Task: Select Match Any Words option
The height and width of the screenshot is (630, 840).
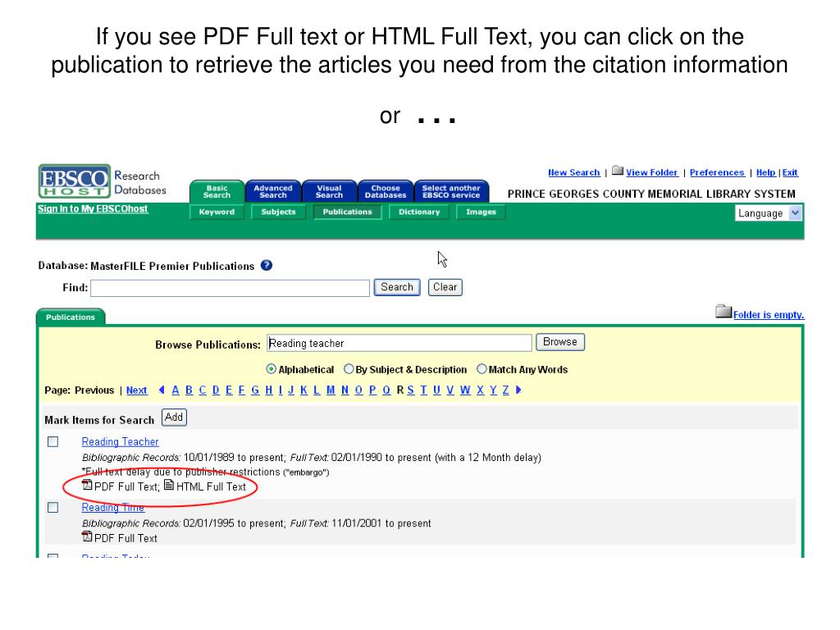Action: pyautogui.click(x=482, y=369)
